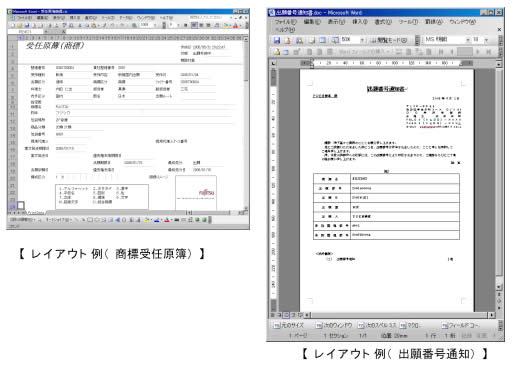Open the 100% zoom dropdown in Excel
The height and width of the screenshot is (365, 515).
[x=155, y=25]
